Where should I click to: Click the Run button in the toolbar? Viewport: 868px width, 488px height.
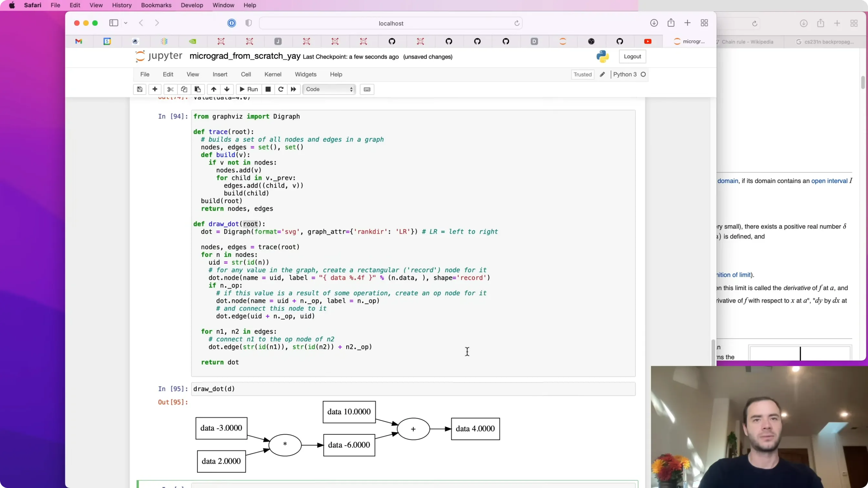point(249,89)
